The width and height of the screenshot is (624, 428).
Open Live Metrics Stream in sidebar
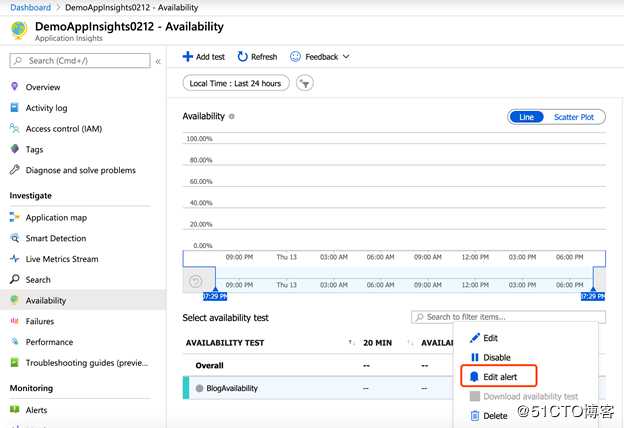(62, 259)
